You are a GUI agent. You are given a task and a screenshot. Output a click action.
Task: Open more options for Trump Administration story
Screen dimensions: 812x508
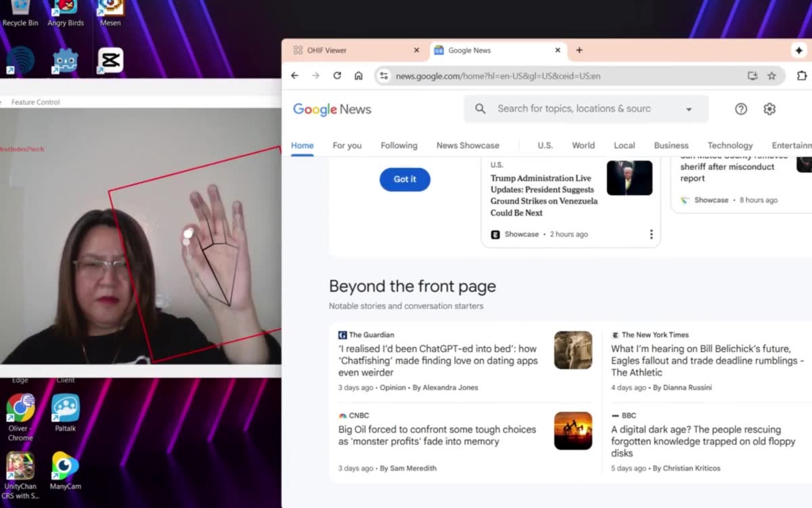651,234
